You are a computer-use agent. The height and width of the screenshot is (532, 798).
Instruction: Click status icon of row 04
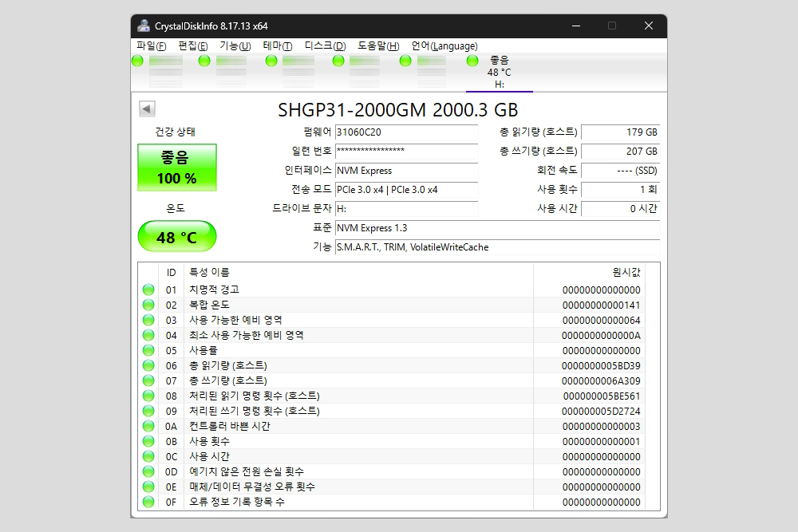point(148,335)
